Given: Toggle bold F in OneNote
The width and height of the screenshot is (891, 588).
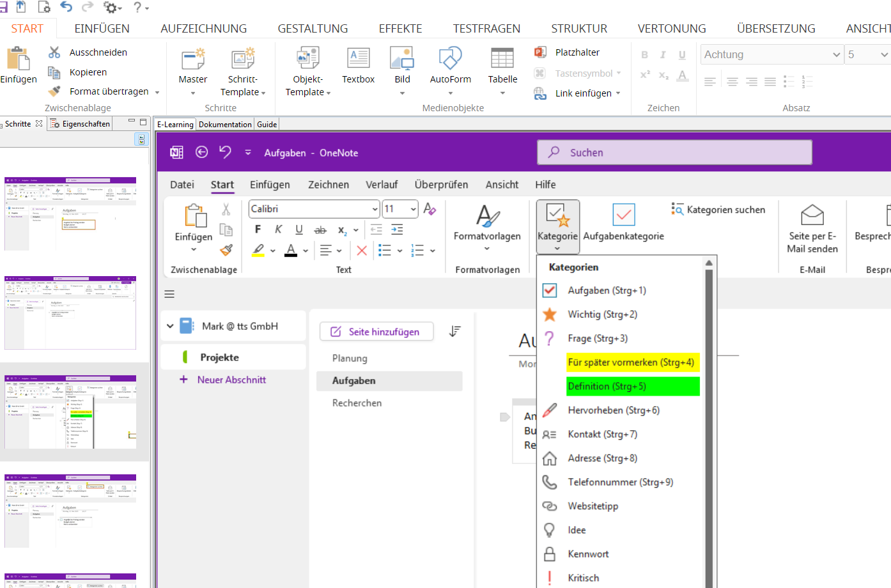Looking at the screenshot, I should pyautogui.click(x=258, y=229).
